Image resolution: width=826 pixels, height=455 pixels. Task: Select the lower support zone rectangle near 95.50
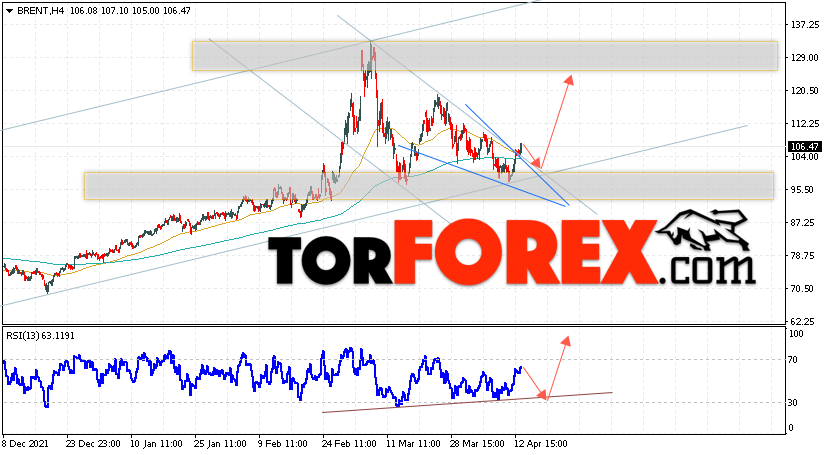point(429,186)
